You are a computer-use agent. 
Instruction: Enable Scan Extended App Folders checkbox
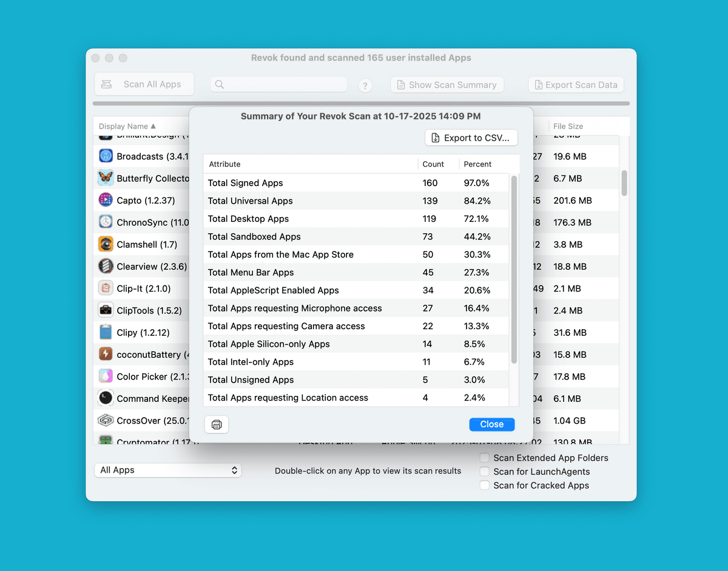tap(485, 458)
